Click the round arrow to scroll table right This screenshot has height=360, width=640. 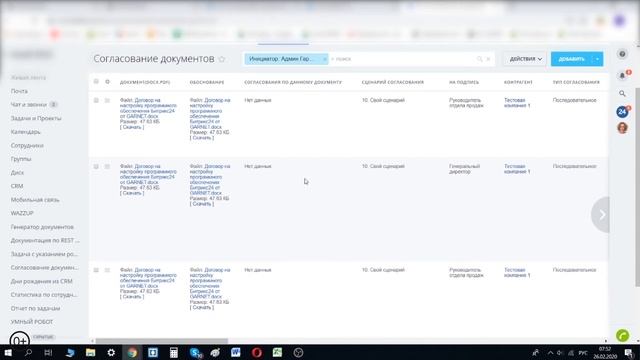click(601, 215)
